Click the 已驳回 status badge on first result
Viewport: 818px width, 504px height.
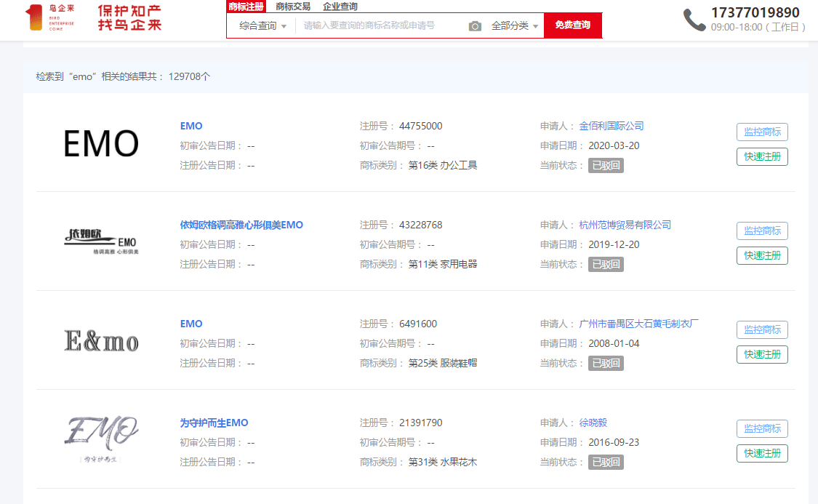click(606, 165)
